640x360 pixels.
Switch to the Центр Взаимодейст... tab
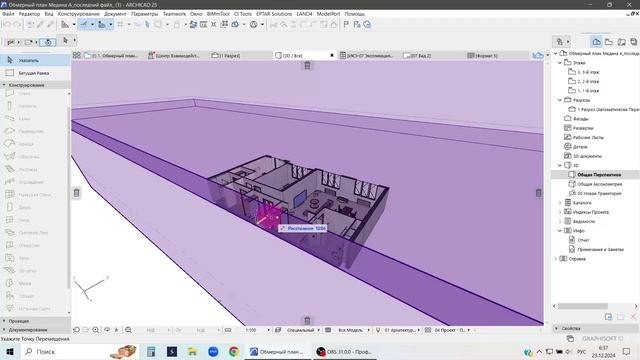point(177,56)
